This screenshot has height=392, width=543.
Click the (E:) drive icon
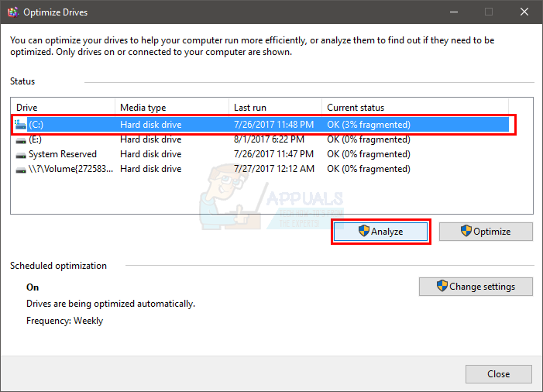21,140
